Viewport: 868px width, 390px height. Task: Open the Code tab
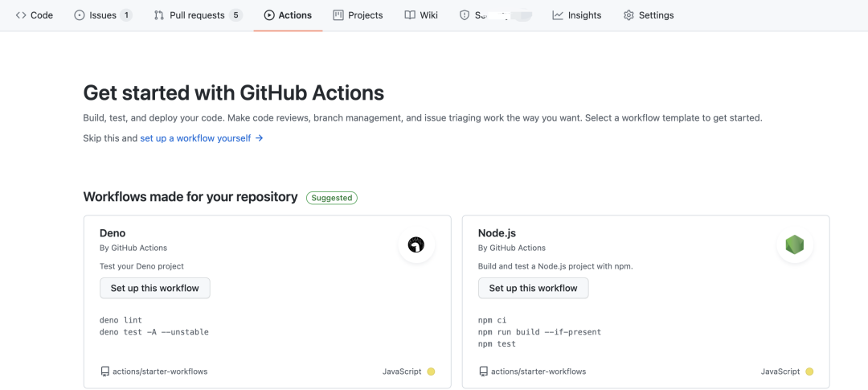pos(35,15)
